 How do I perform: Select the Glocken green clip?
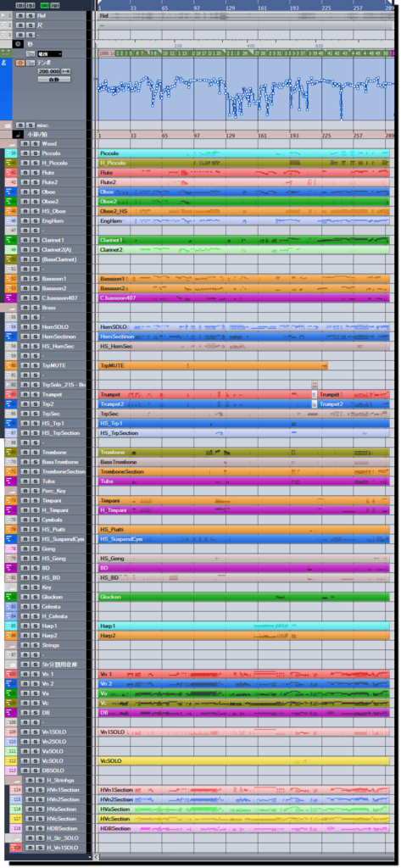(243, 597)
